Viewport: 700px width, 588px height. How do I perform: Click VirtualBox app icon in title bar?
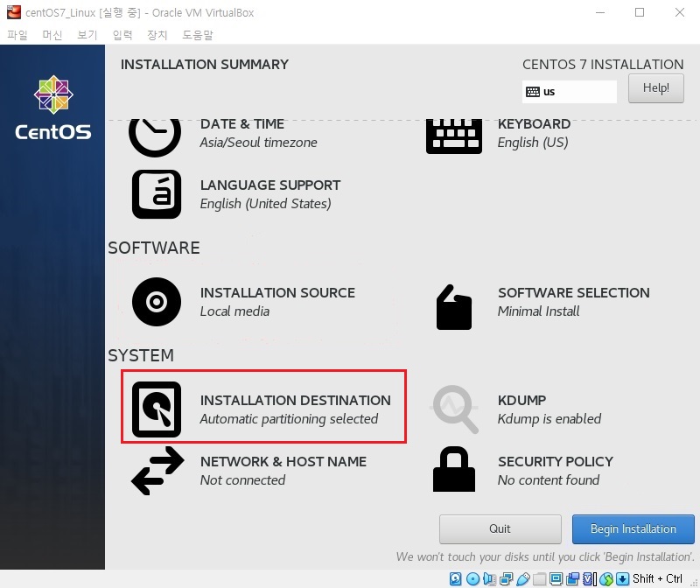pyautogui.click(x=14, y=12)
